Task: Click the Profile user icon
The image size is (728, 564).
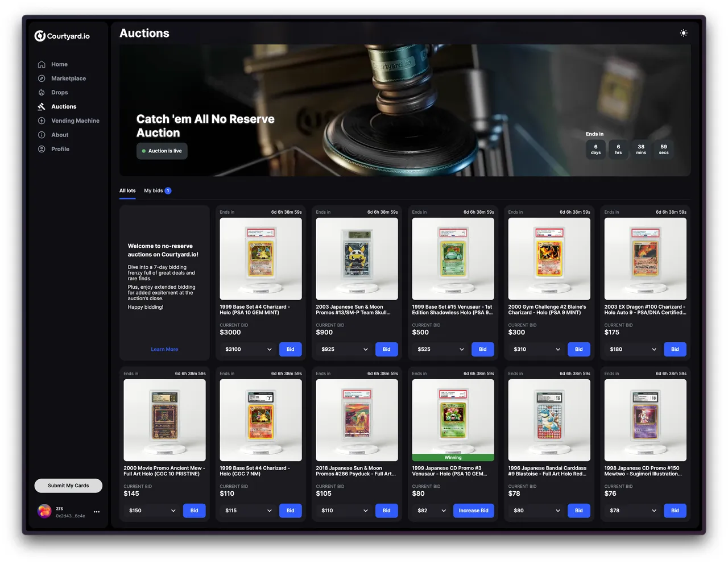Action: click(x=42, y=149)
